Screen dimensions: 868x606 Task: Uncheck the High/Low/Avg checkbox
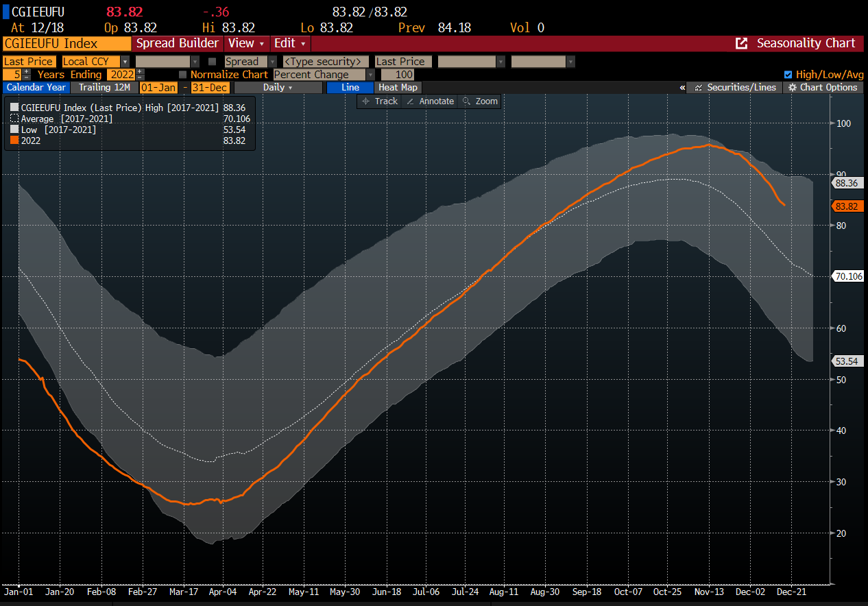pos(788,74)
